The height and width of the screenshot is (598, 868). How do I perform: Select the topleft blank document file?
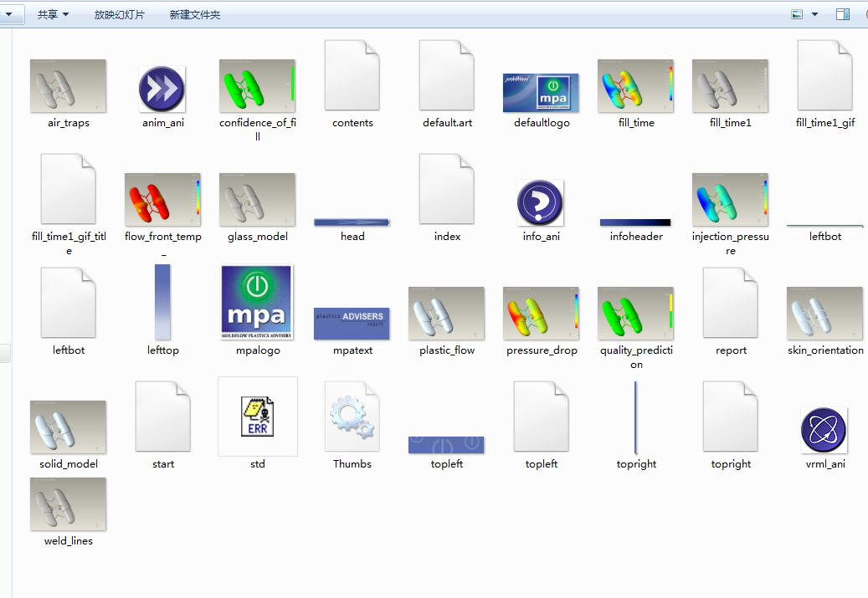(x=541, y=417)
